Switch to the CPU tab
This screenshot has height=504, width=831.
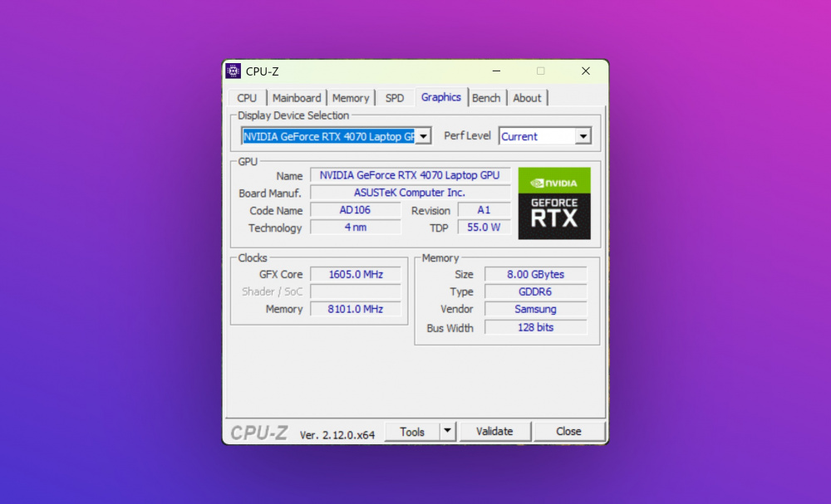point(247,98)
